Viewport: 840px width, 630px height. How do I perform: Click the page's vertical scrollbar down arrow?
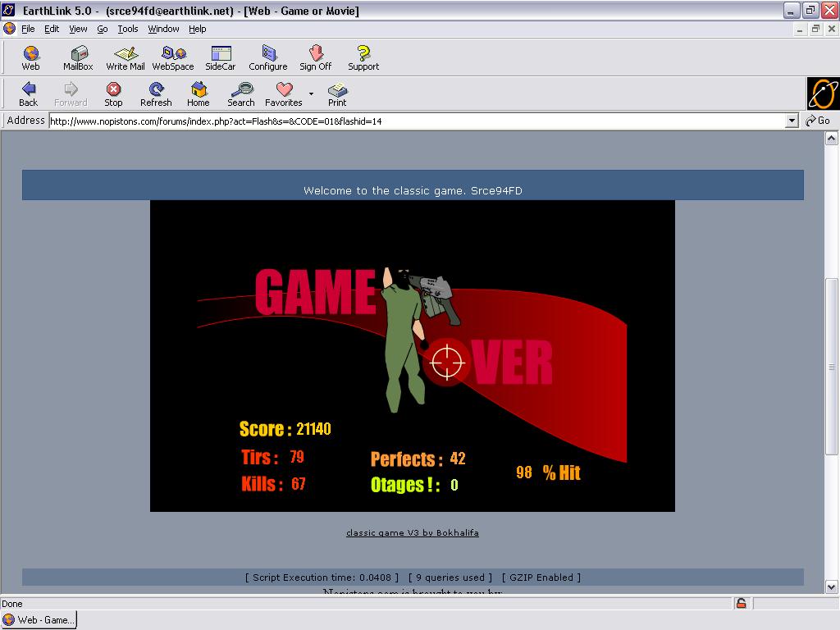831,587
